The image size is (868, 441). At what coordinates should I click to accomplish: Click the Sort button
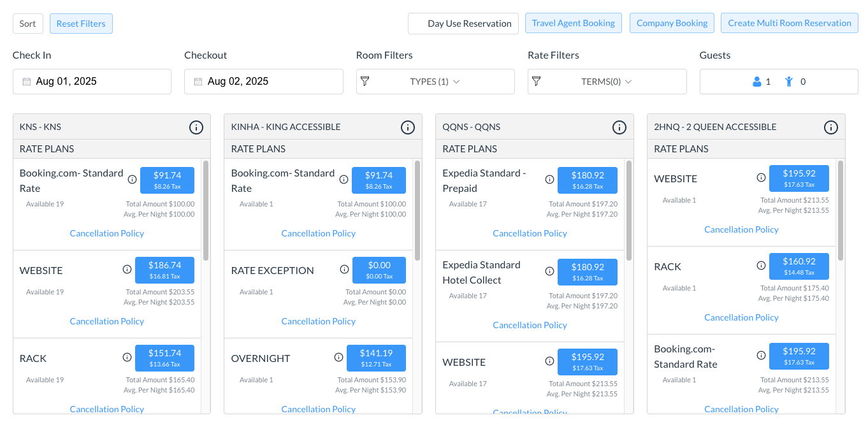tap(27, 24)
